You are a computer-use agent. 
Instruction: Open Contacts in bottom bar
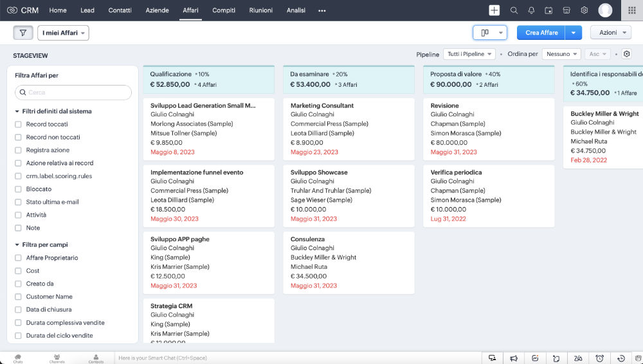pyautogui.click(x=96, y=358)
